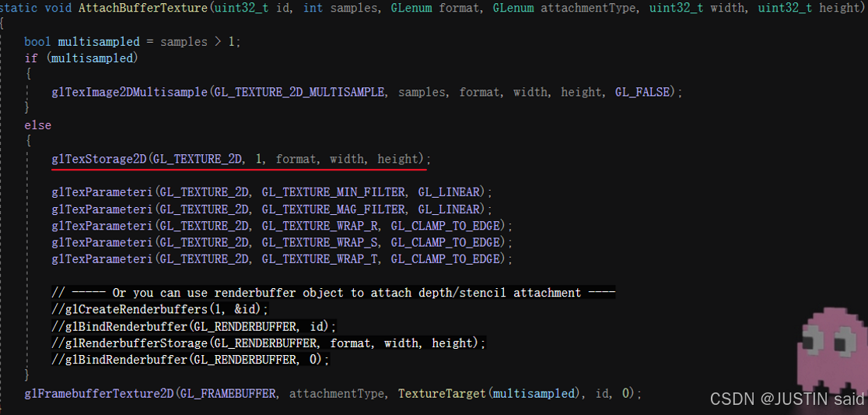
Task: Place cursor on glTexStorage2D call
Action: 99,159
